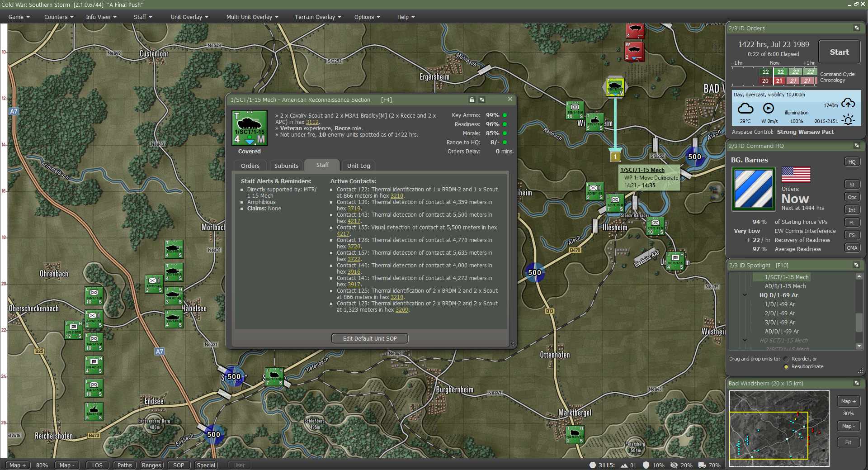This screenshot has width=868, height=470.
Task: Click the Spotlight list scrollbar thumb
Action: (859, 323)
